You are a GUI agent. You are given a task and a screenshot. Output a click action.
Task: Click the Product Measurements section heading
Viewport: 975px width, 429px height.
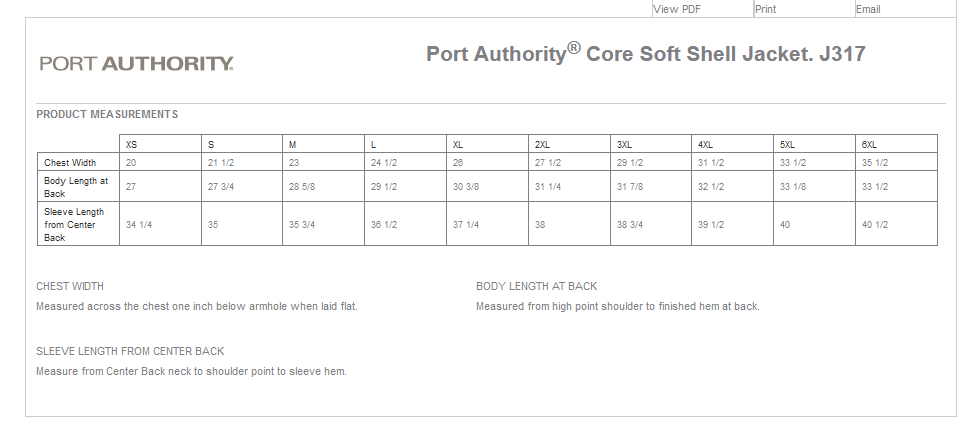tap(107, 114)
